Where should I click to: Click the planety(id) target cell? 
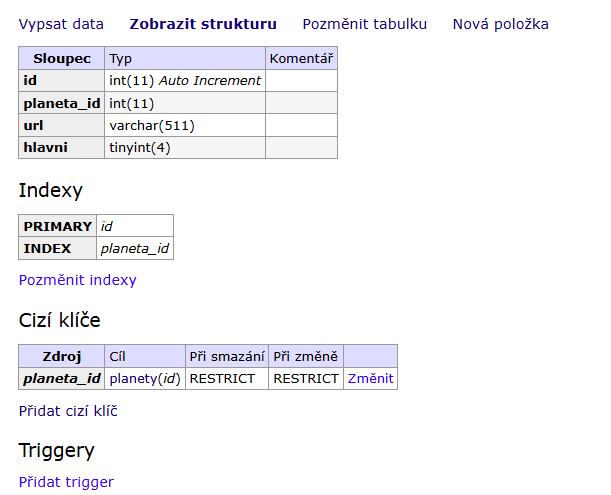pyautogui.click(x=145, y=379)
